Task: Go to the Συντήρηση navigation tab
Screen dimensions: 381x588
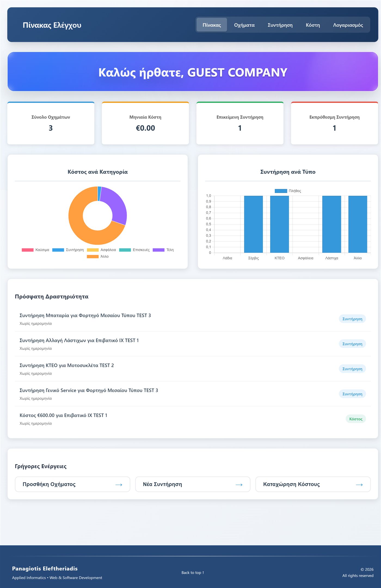Action: pos(280,25)
